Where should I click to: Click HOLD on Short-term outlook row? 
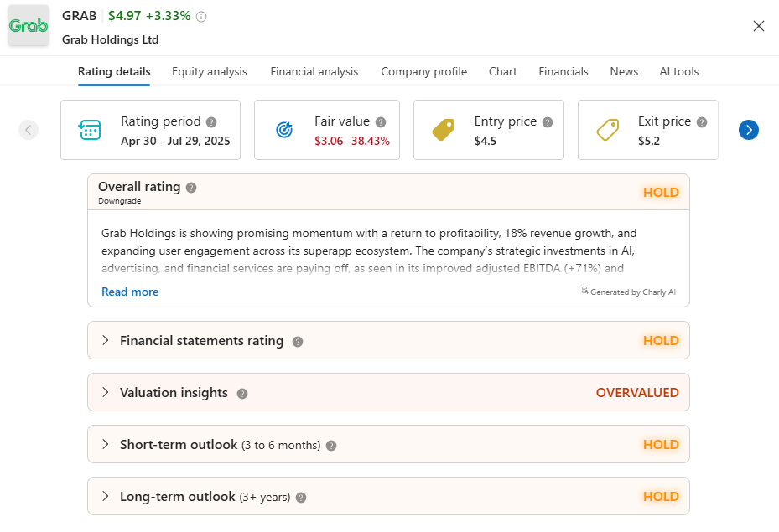(661, 445)
